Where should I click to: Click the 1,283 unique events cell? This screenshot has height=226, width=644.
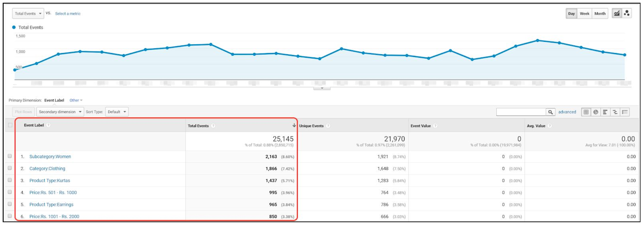click(x=383, y=181)
